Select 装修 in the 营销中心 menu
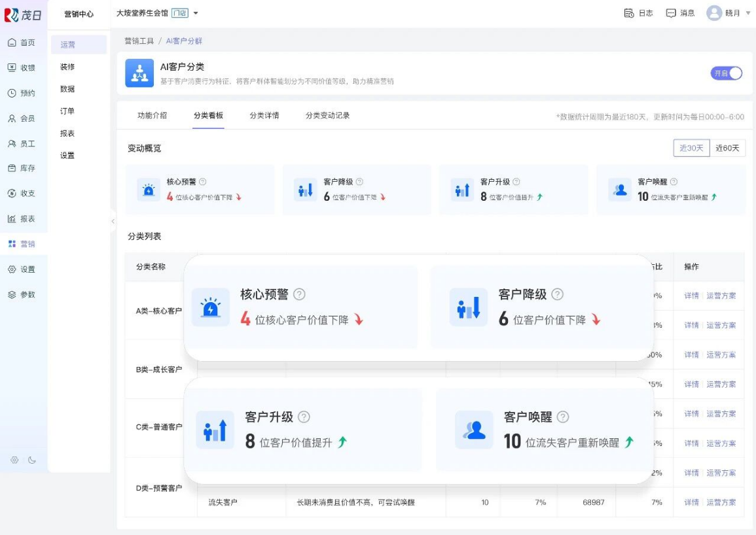Viewport: 756px width, 535px height. coord(67,67)
